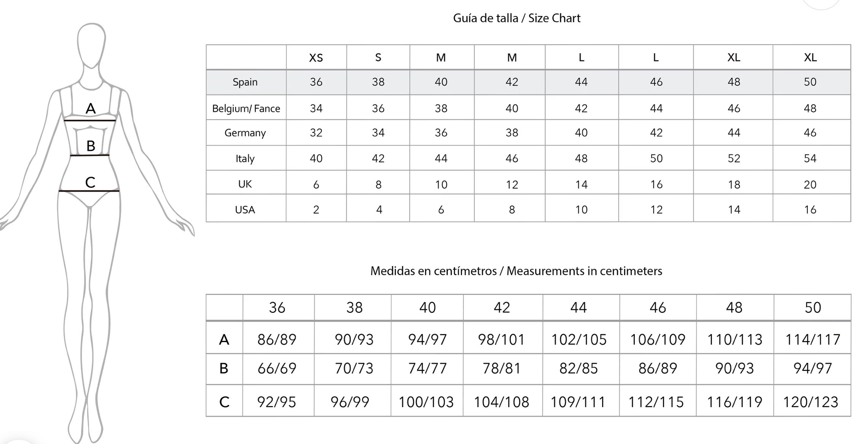868x444 pixels.
Task: Click the letter A on the mannequin bust
Action: pos(91,109)
